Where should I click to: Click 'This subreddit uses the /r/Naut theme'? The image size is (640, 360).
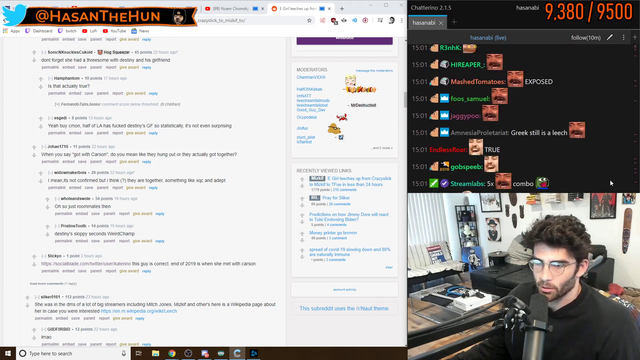(x=344, y=309)
